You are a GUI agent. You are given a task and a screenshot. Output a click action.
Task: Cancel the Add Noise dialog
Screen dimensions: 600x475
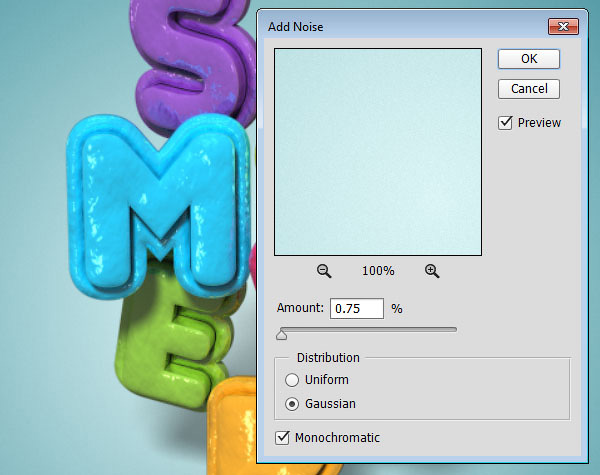coord(529,89)
